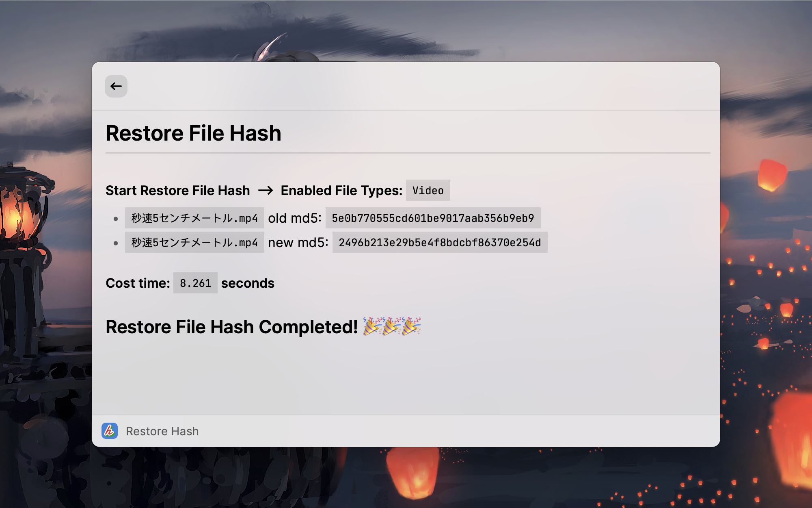This screenshot has width=812, height=508.
Task: Select the Video file type tag
Action: click(x=428, y=190)
